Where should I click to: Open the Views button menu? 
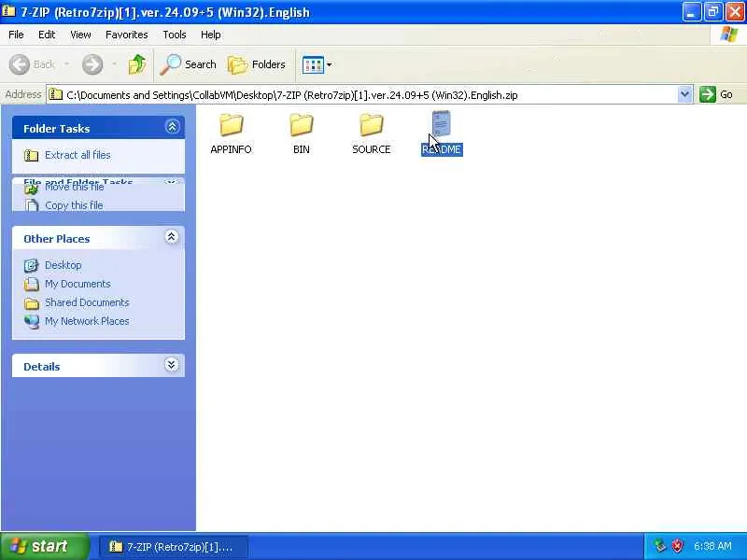(x=317, y=64)
